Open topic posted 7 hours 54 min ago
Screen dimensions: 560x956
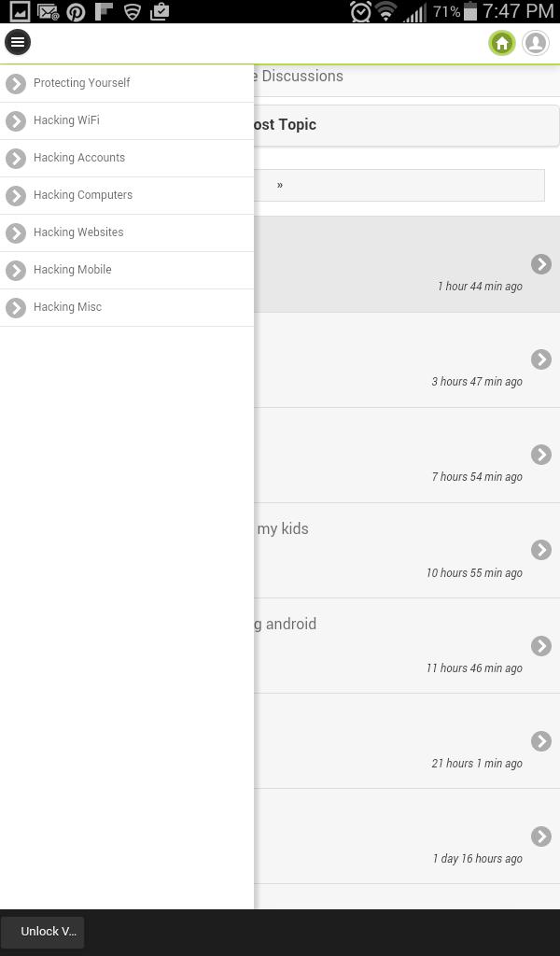pyautogui.click(x=541, y=455)
